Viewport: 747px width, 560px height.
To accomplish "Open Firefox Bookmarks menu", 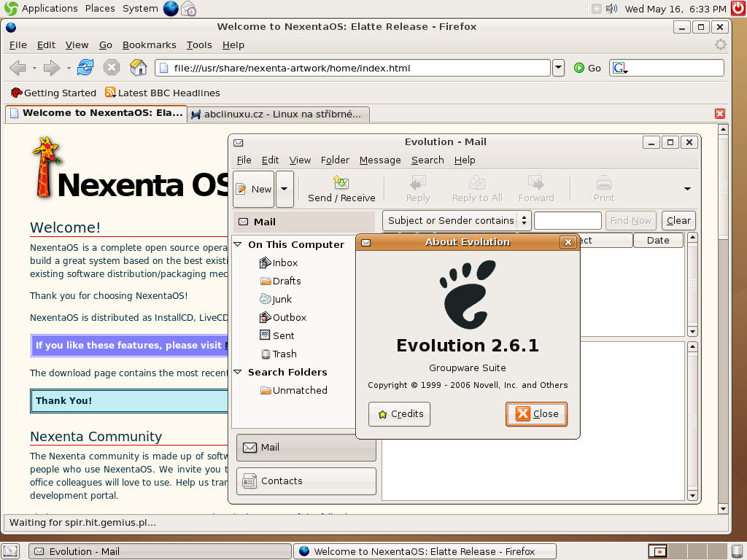I will pos(149,44).
